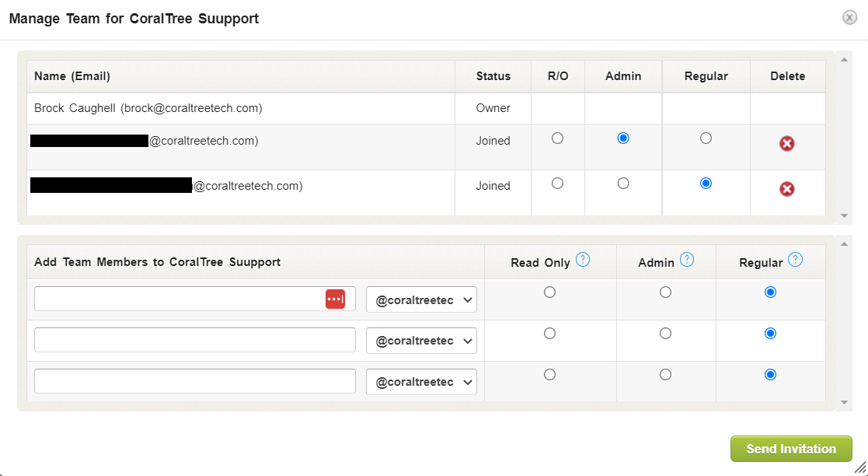868x476 pixels.
Task: Open domain dropdown in third add-member row
Action: [x=421, y=382]
